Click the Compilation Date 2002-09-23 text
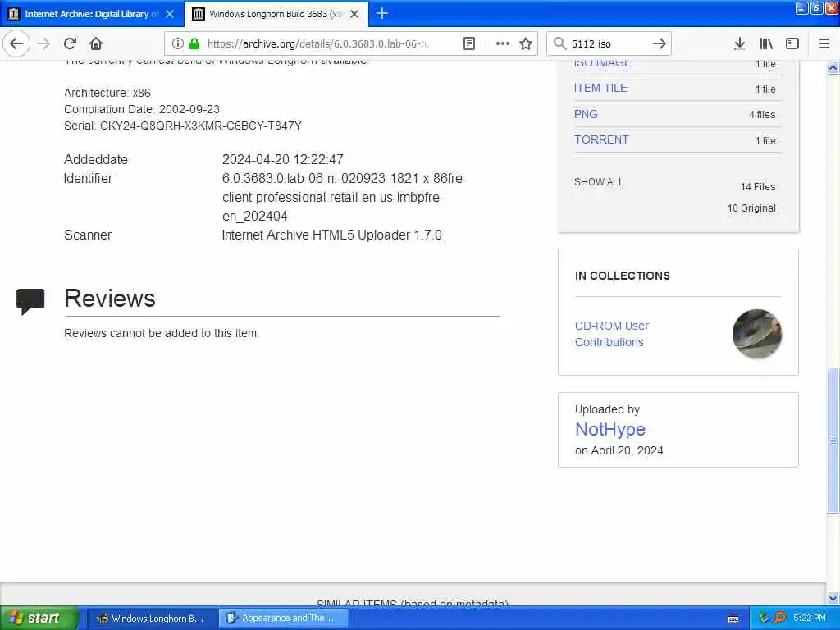 (141, 109)
